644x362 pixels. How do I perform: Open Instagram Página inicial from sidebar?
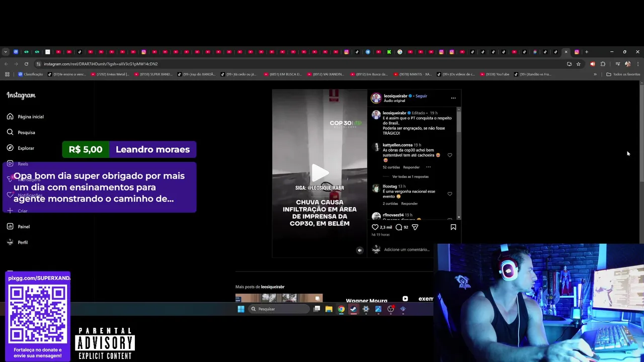25,117
